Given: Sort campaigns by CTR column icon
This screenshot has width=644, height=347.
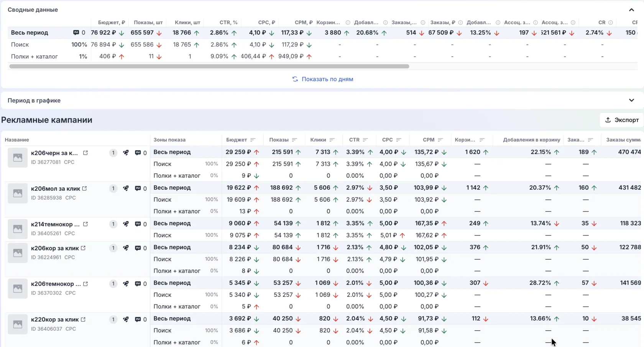Looking at the screenshot, I should [365, 140].
